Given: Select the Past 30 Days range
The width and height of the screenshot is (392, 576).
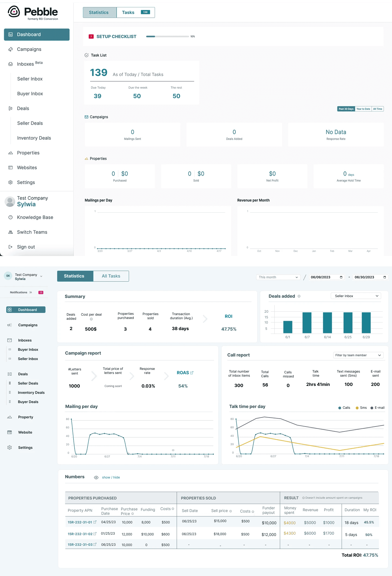Looking at the screenshot, I should point(346,109).
